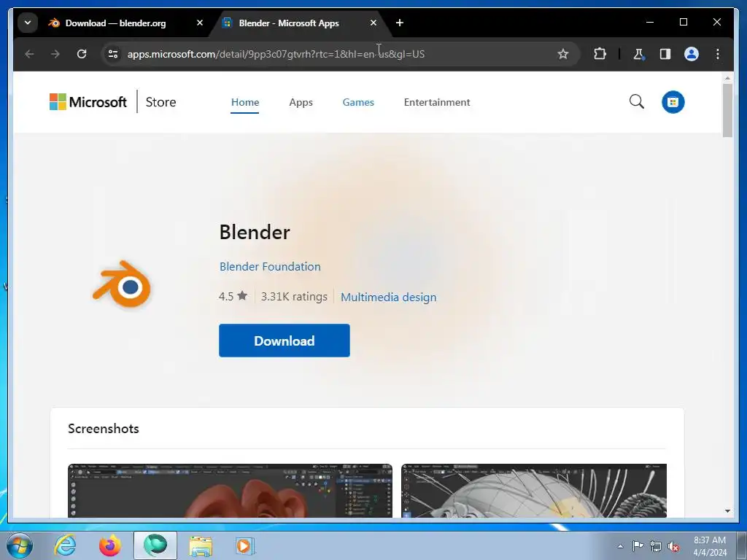This screenshot has height=560, width=747.
Task: Search the Microsoft Store with magnifier icon
Action: [x=636, y=101]
